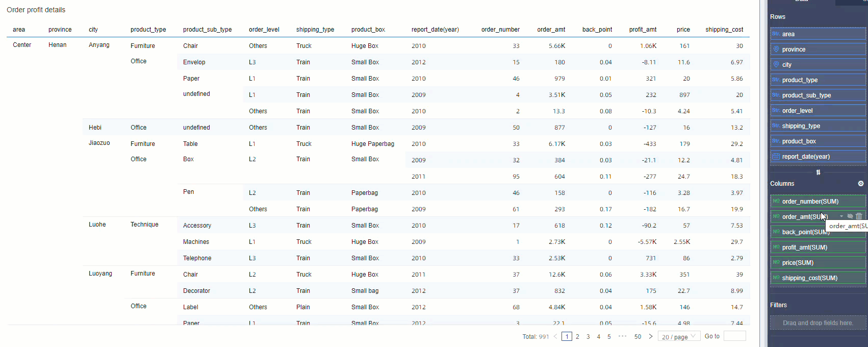868x347 pixels.
Task: Delete the order_amt(SUM) field via trash icon
Action: click(x=859, y=216)
